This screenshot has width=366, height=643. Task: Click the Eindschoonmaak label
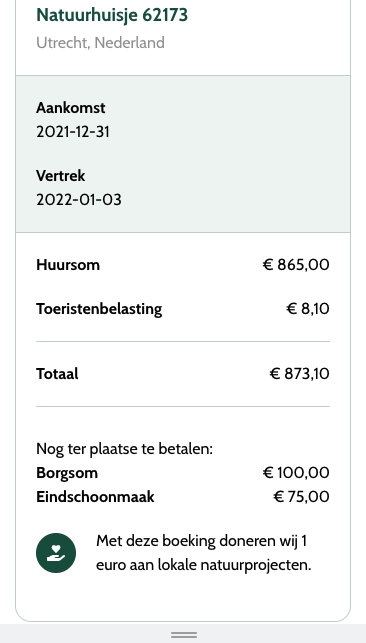tap(95, 497)
